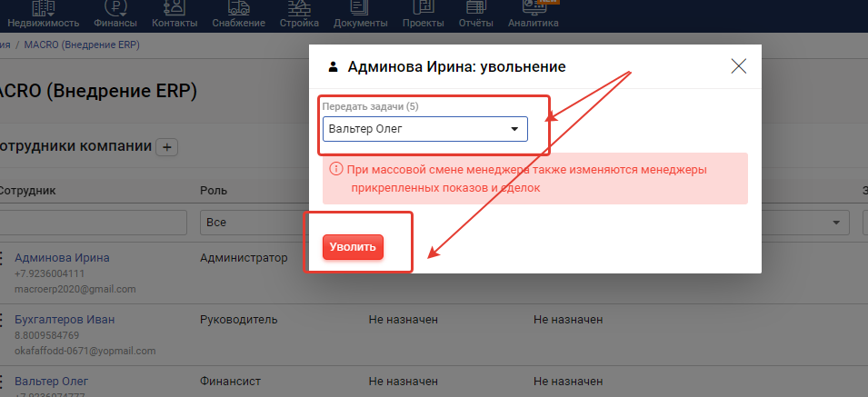The height and width of the screenshot is (397, 868).
Task: Expand the filter dropdown at far right
Action: click(x=834, y=223)
